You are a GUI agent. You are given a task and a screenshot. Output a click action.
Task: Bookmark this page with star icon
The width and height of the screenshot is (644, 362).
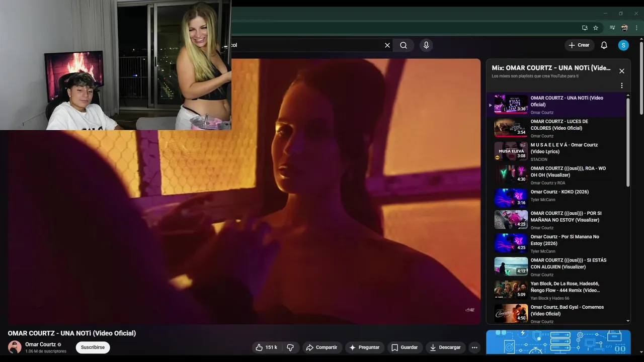click(x=596, y=28)
